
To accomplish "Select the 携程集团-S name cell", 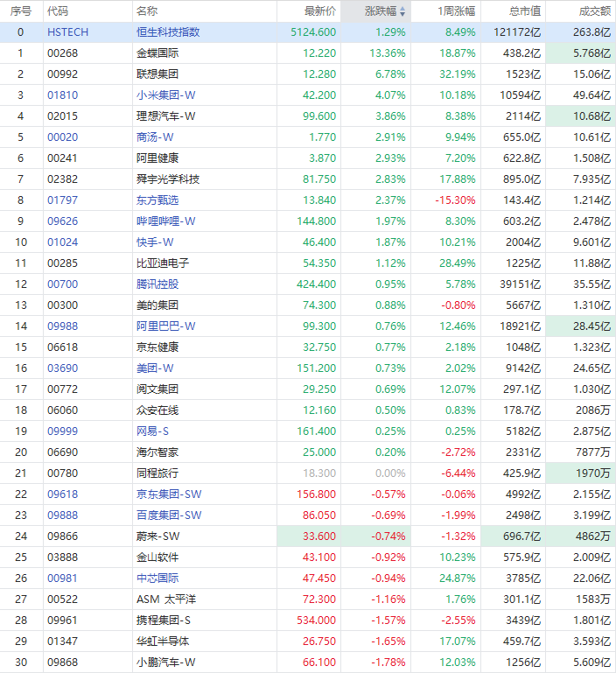I will tap(205, 620).
